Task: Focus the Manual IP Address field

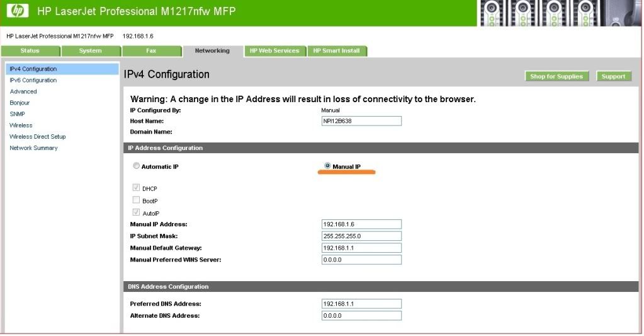Action: [x=361, y=224]
